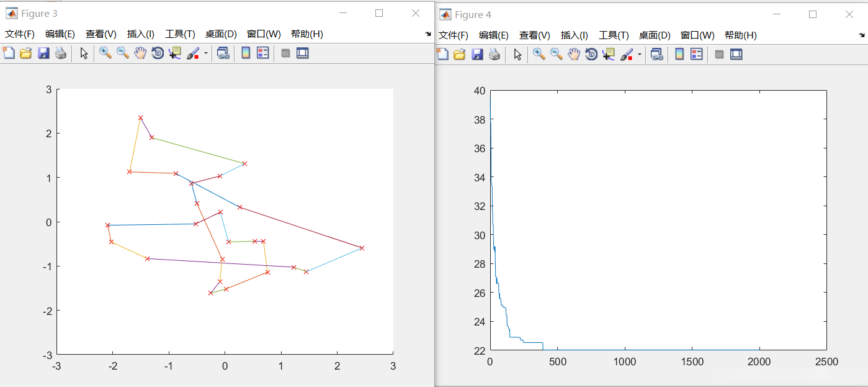Print figure icon in Figure 3 toolbar

pyautogui.click(x=61, y=53)
